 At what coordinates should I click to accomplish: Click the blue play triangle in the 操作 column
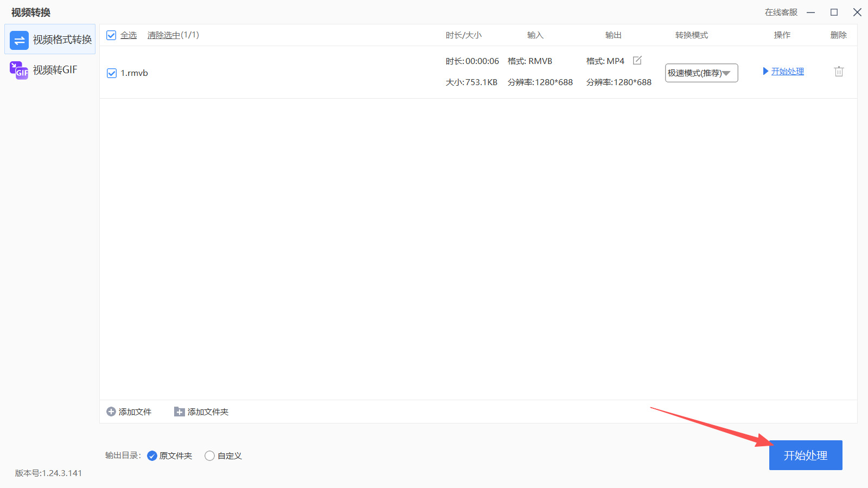click(765, 71)
